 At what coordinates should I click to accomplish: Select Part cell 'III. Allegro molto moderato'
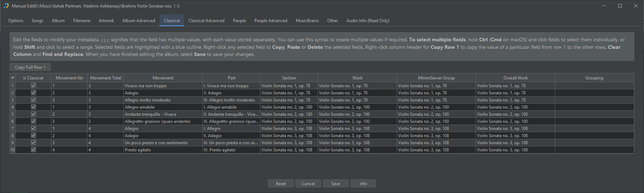tap(232, 100)
